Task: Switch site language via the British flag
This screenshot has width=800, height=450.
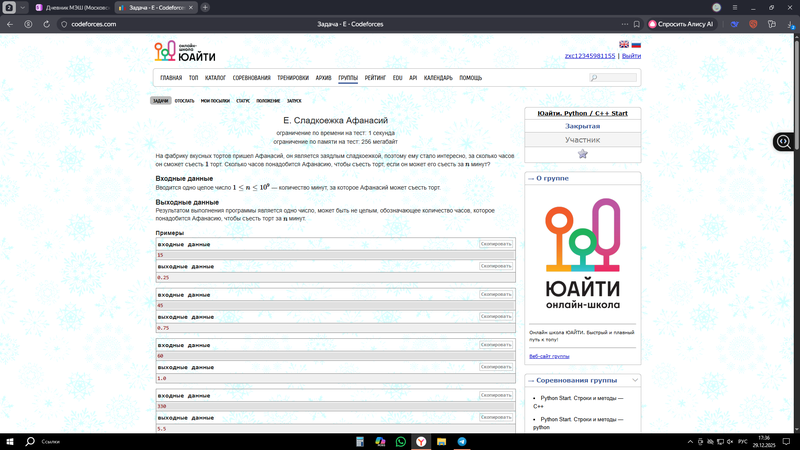Action: 624,45
